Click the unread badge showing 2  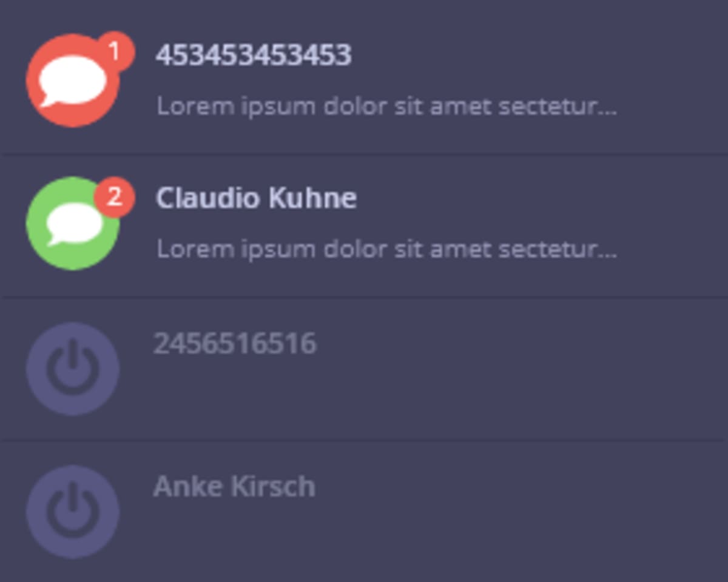point(115,196)
